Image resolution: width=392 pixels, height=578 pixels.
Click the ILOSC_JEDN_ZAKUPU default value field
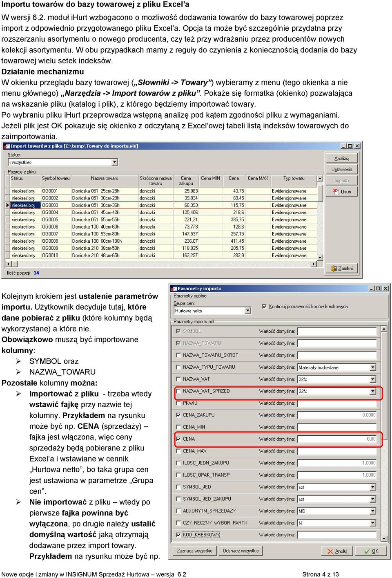(x=337, y=463)
